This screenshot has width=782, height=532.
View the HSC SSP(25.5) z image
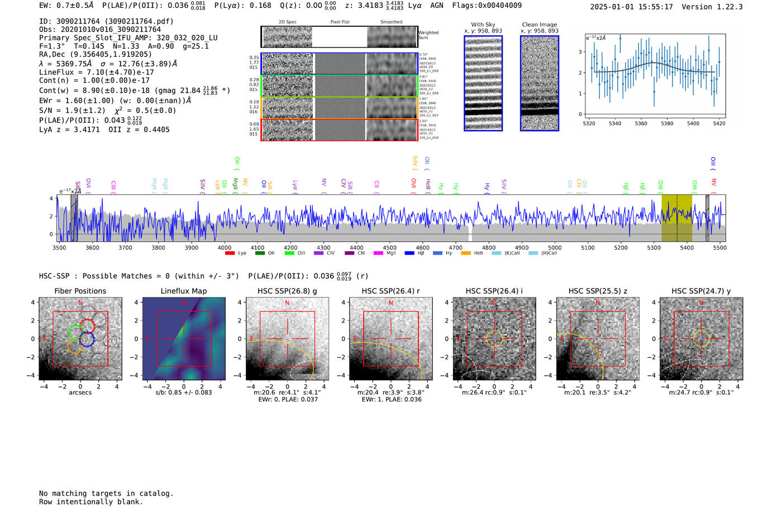[x=598, y=339]
